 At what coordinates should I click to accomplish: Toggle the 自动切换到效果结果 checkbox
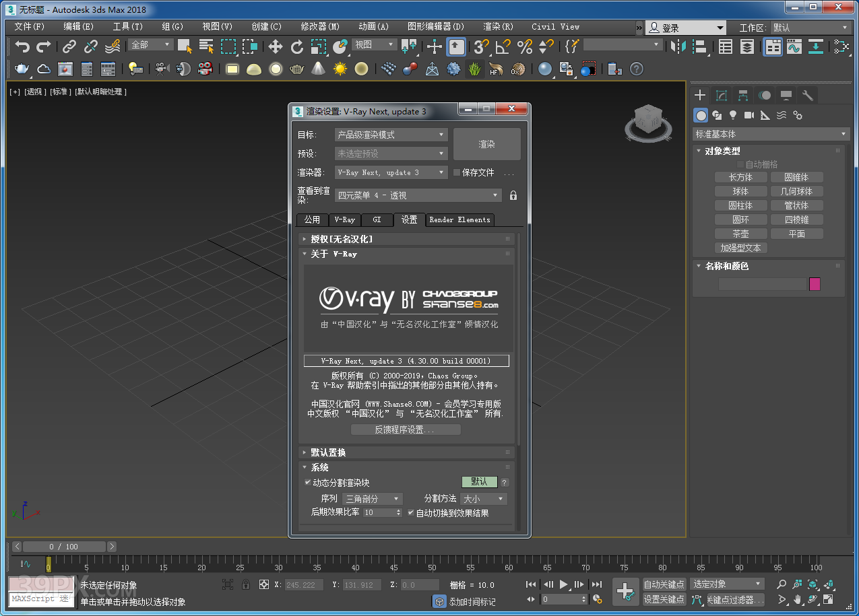pos(411,513)
